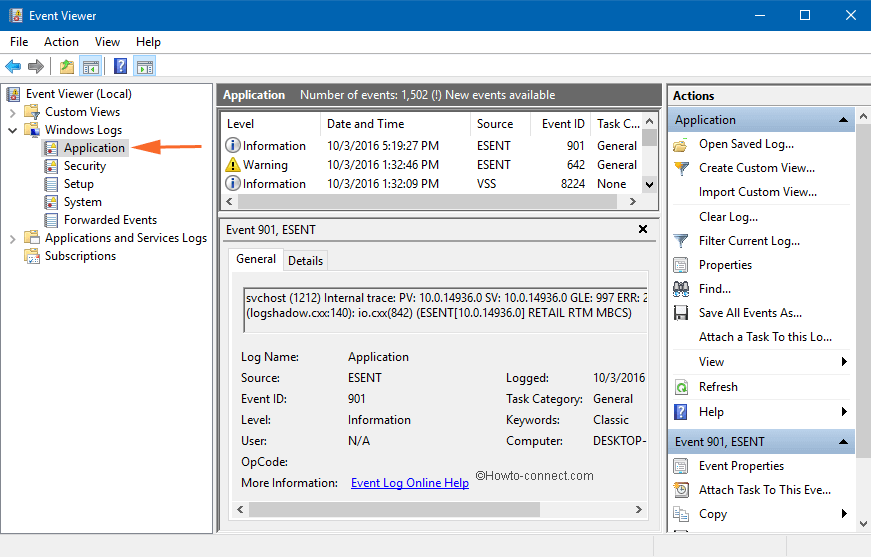
Task: Click the event details horizontal scroll left arrow
Action: 240,509
